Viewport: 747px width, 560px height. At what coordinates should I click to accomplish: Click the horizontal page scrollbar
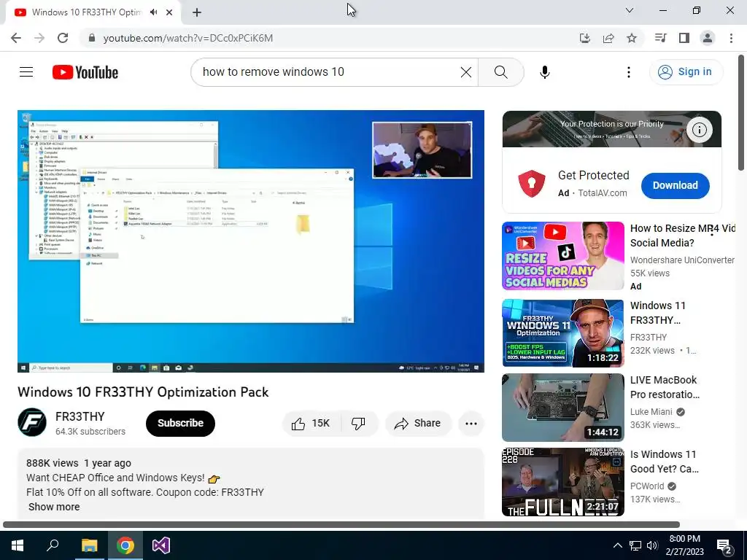coord(341,525)
